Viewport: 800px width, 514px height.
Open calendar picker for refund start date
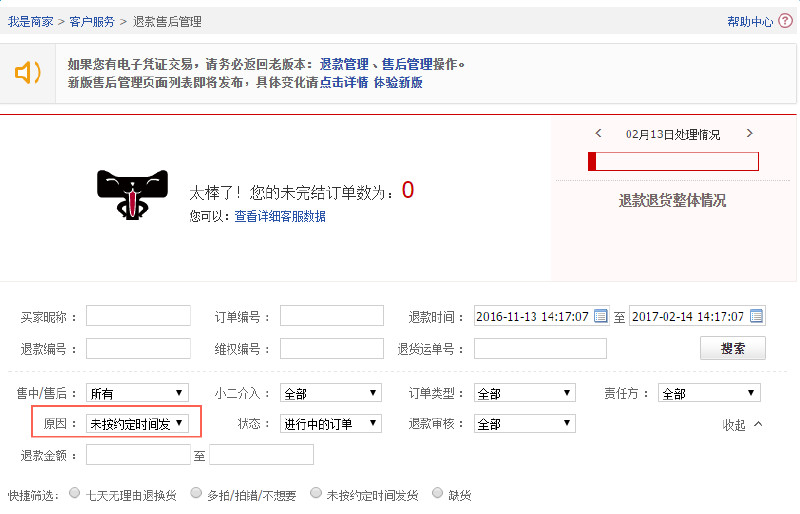601,316
